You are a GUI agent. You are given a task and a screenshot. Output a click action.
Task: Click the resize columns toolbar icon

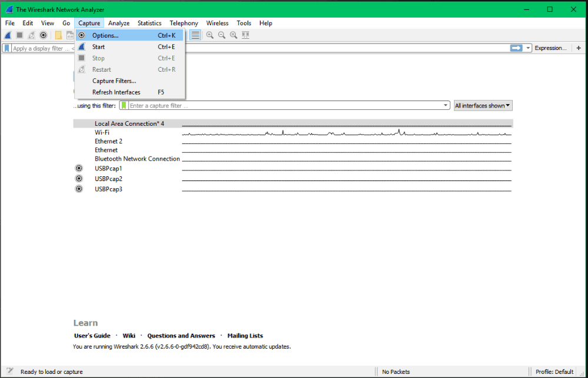click(245, 35)
